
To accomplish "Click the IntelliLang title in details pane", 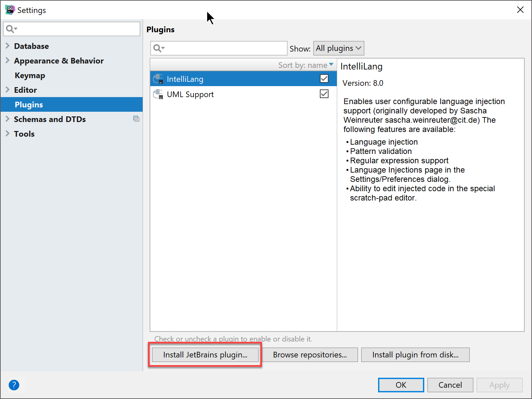I will [x=361, y=66].
